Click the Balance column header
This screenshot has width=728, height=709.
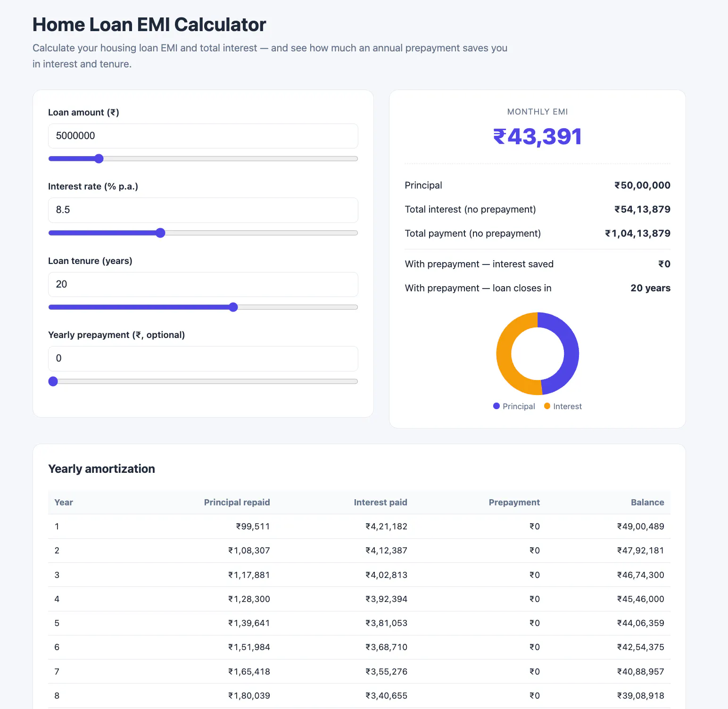[647, 503]
